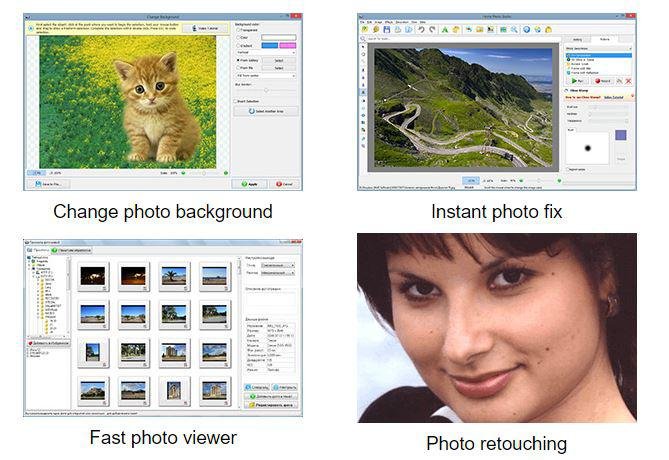Click the globe website icon in Home Photo Studio toolbar
This screenshot has height=460, width=669.
tap(538, 29)
